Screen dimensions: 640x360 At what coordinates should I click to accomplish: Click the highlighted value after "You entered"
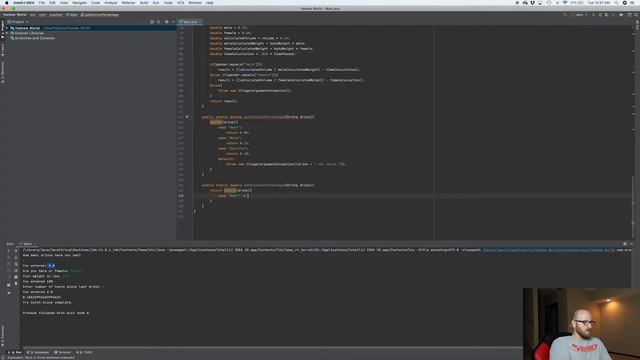click(x=51, y=266)
